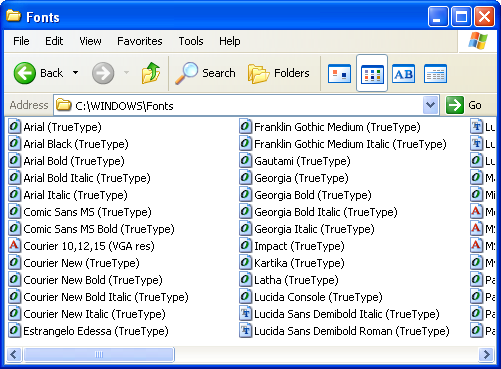This screenshot has height=369, width=501.
Task: Select the Comic Sans MS Bold icon
Action: point(14,229)
